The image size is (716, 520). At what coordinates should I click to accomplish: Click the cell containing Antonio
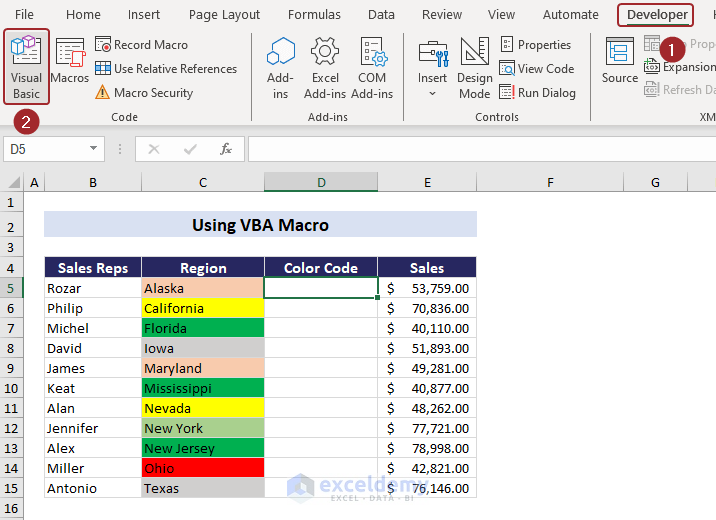point(93,488)
